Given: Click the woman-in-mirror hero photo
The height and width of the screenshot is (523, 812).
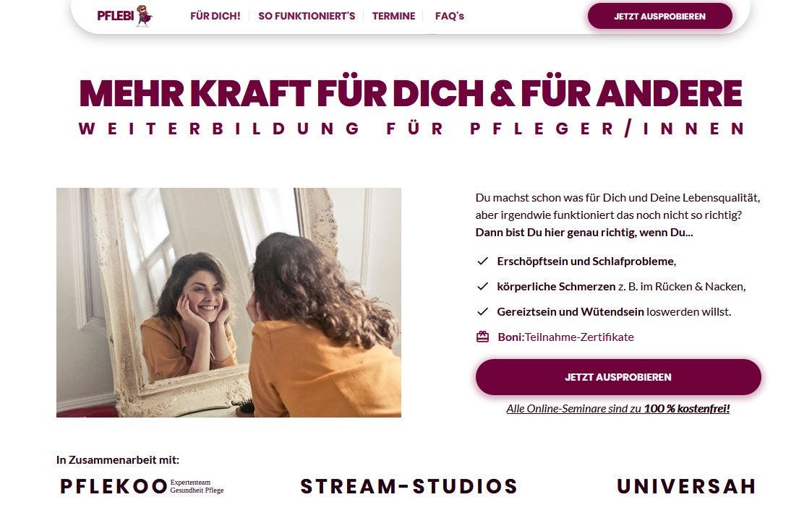Looking at the screenshot, I should pos(228,303).
